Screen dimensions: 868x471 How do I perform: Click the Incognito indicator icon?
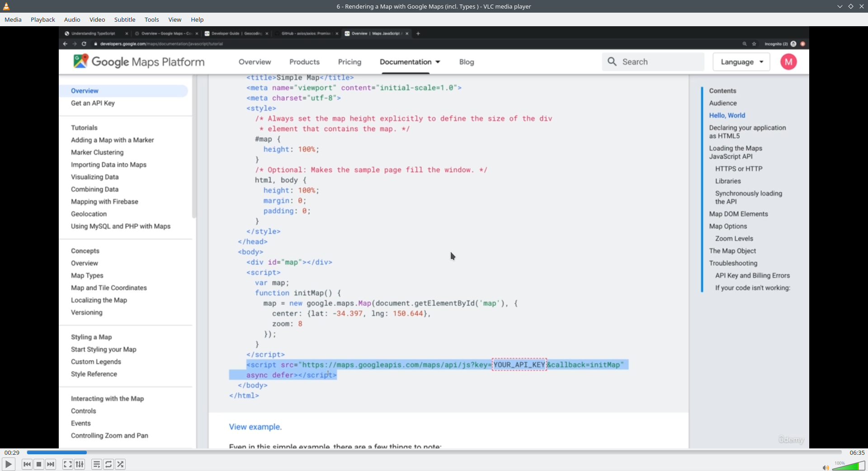[793, 44]
